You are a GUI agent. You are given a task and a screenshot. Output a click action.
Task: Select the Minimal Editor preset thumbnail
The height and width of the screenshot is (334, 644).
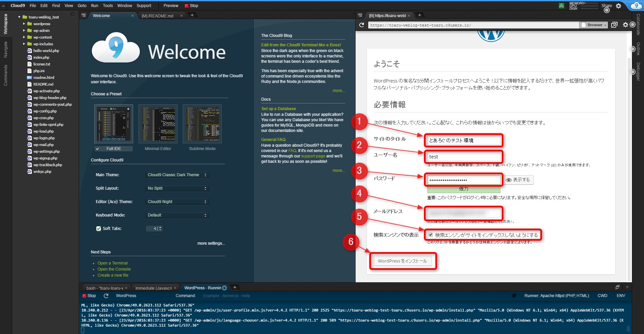point(158,124)
